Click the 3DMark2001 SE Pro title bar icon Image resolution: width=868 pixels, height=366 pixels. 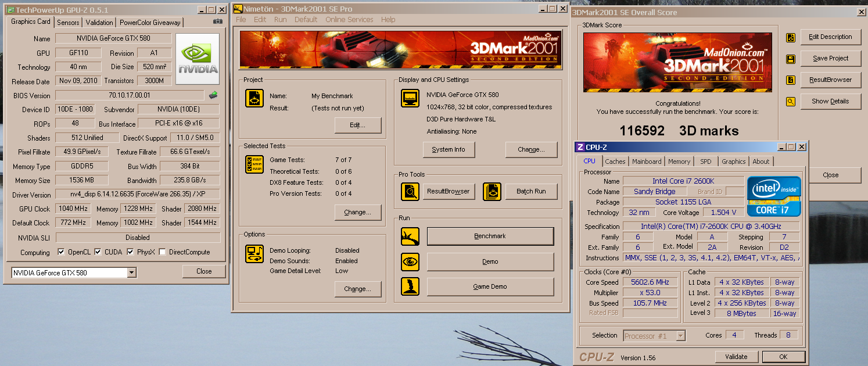[x=238, y=9]
